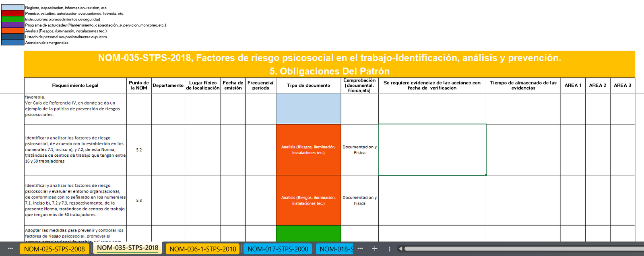This screenshot has width=644, height=256.
Task: Select purple legend swatch for Programa de actividades
Action: (12, 25)
